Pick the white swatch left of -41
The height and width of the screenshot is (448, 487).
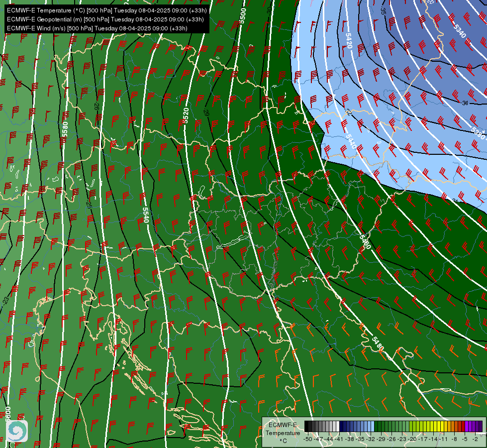(338, 426)
